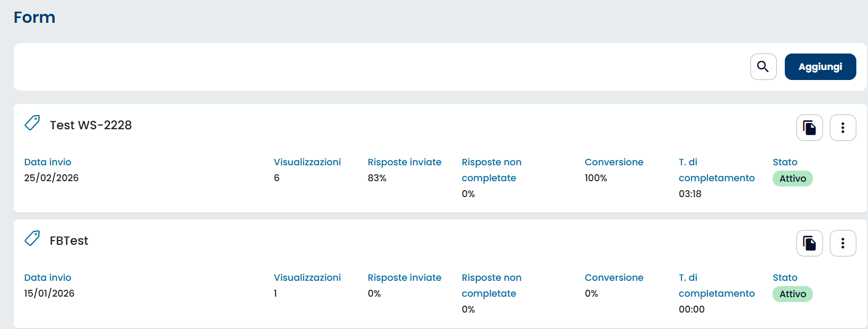The image size is (868, 329).
Task: Click Risposte inviate label in Test WS-2228
Action: [x=404, y=162]
